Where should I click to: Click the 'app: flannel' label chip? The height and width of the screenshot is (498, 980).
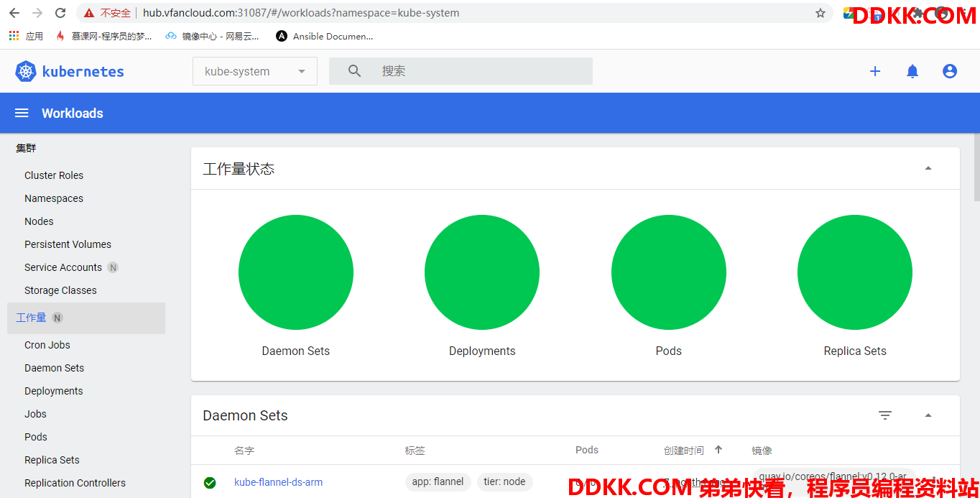click(x=438, y=481)
